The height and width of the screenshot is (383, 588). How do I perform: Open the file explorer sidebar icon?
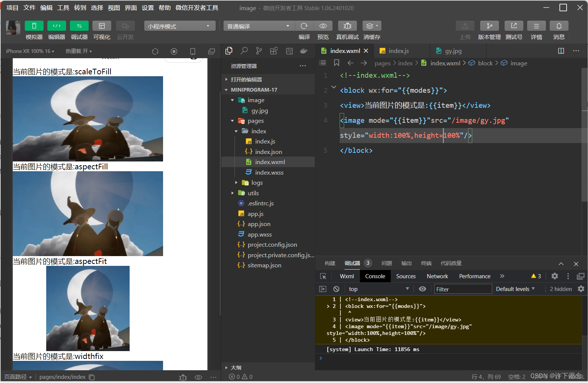coord(229,51)
